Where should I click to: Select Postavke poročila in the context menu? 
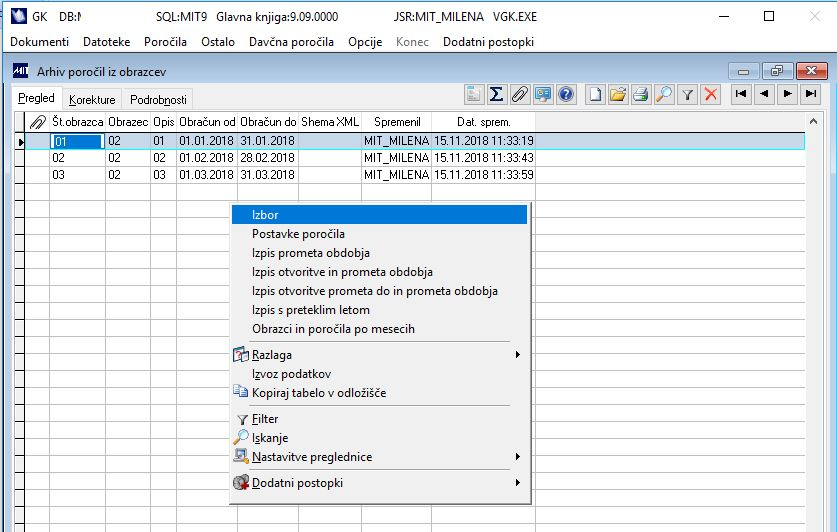point(380,234)
